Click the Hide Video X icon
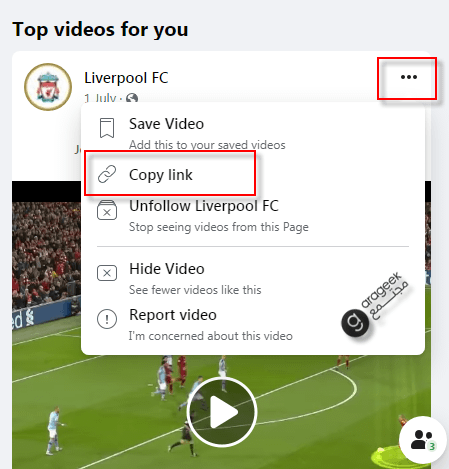 pos(107,273)
